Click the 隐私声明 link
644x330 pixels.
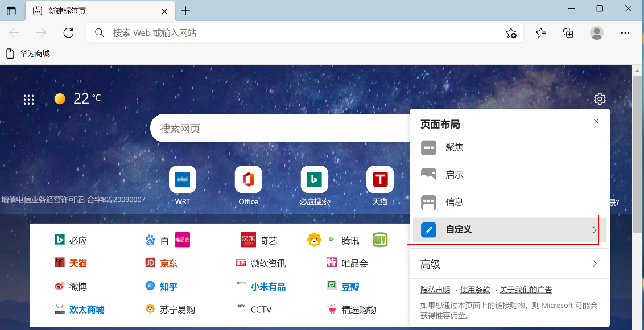[435, 290]
